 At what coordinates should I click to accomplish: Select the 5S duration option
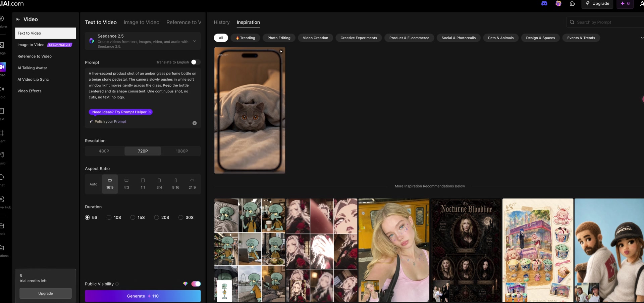click(x=91, y=218)
